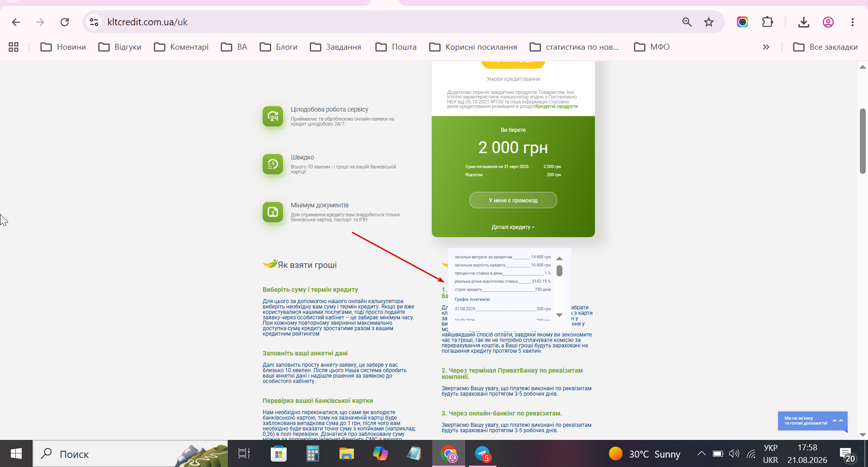Screen dimensions: 868x467
Task: Open the 30°C Sunny weather widget
Action: (x=644, y=454)
